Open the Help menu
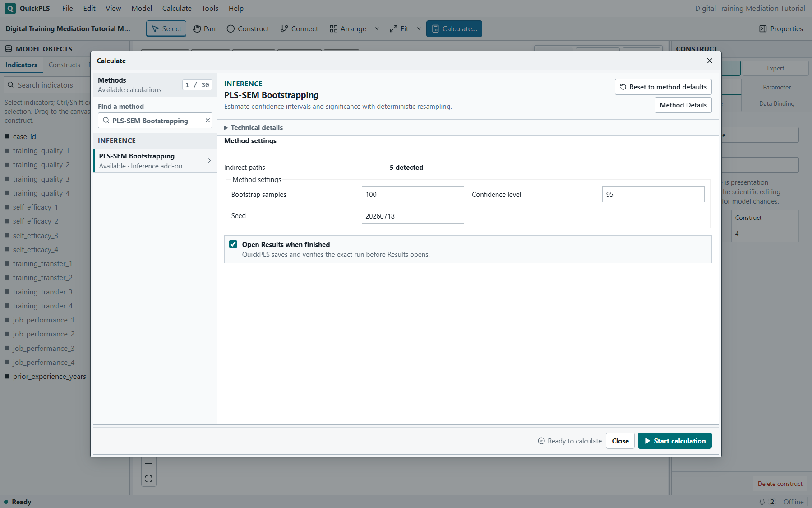 tap(236, 8)
